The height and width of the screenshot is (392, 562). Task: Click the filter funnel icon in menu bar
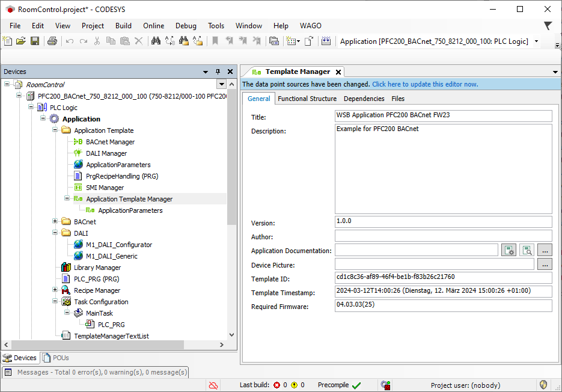(x=548, y=25)
